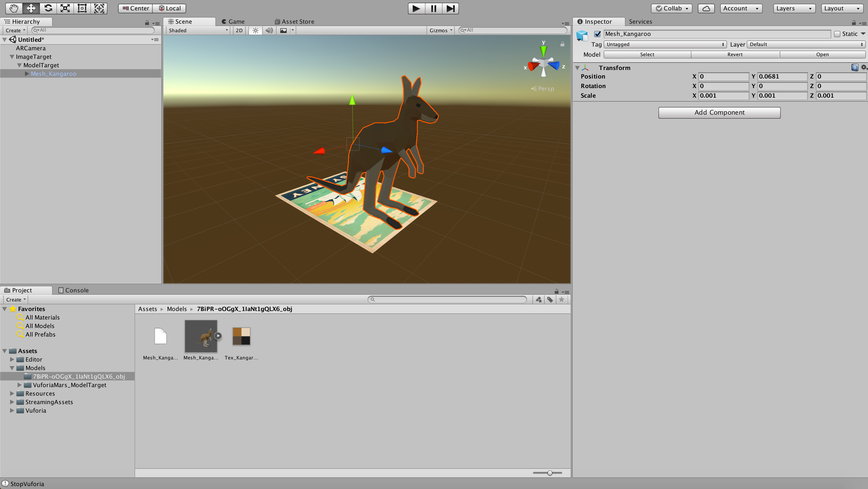The image size is (868, 489).
Task: Open the Gizmos dropdown
Action: pos(440,30)
